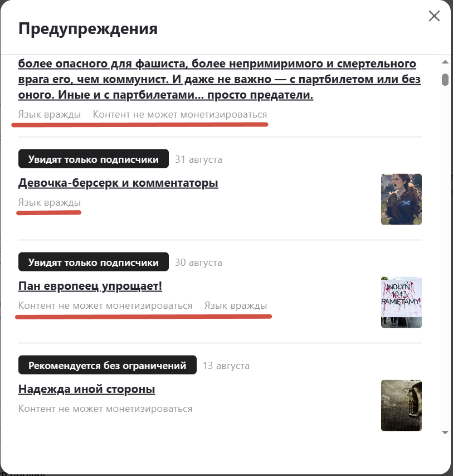Click the 'Рекомендуется без ограничений' badge
Screen dimensions: 453x476
pos(108,365)
